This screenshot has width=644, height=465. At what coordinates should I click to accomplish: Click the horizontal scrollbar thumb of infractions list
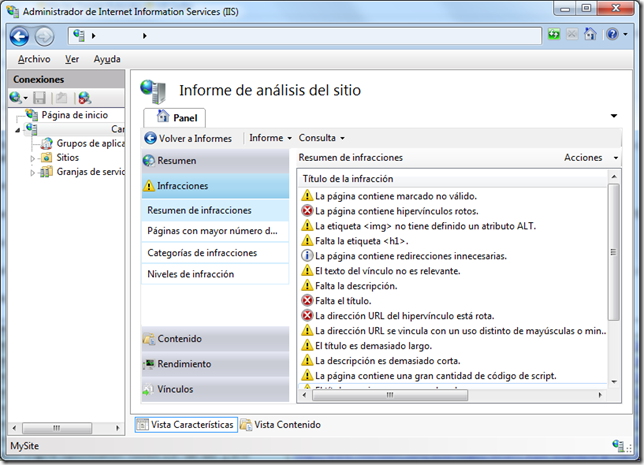390,395
